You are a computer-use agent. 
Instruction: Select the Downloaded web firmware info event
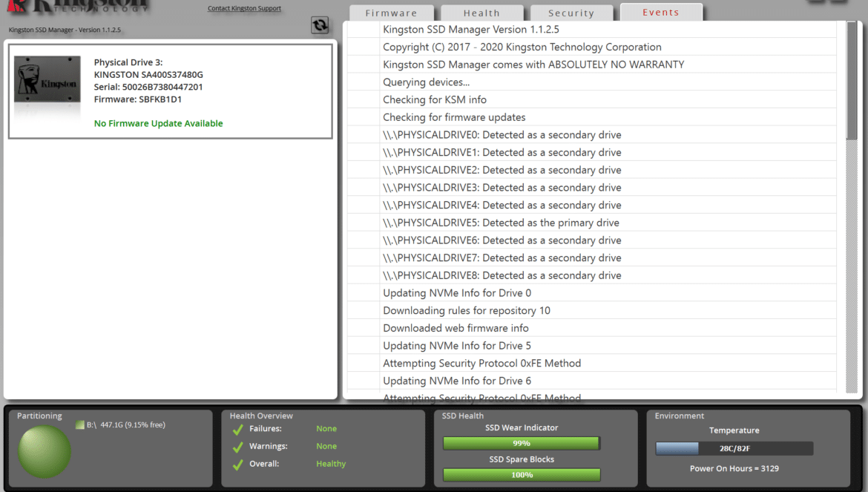592,328
